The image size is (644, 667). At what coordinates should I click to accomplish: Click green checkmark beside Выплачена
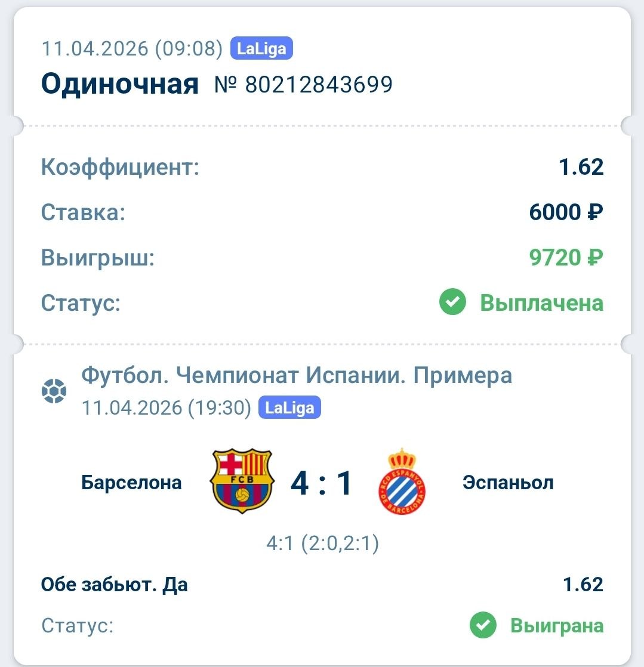[452, 303]
